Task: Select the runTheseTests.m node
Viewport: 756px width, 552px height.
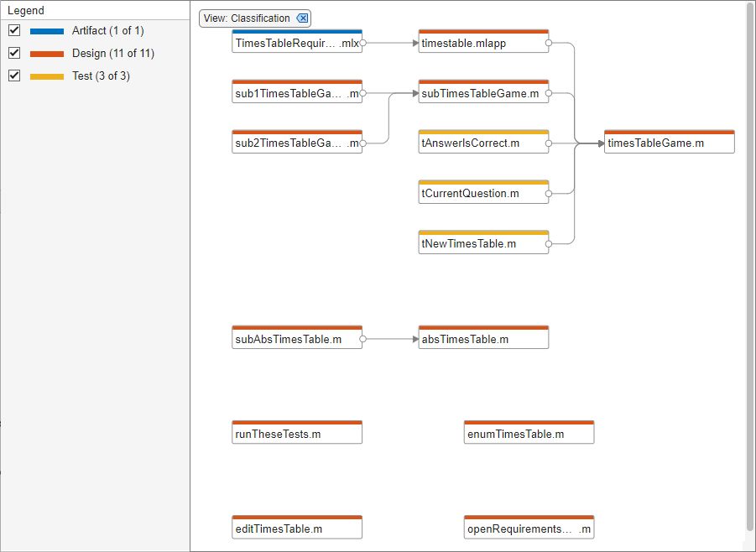Action: (x=297, y=435)
